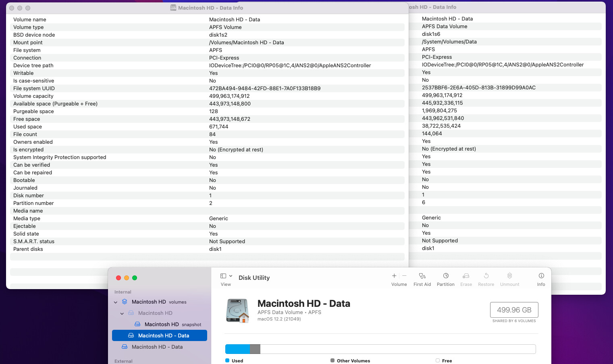The width and height of the screenshot is (613, 364).
Task: Click the Unmount toolbar icon
Action: click(x=509, y=276)
